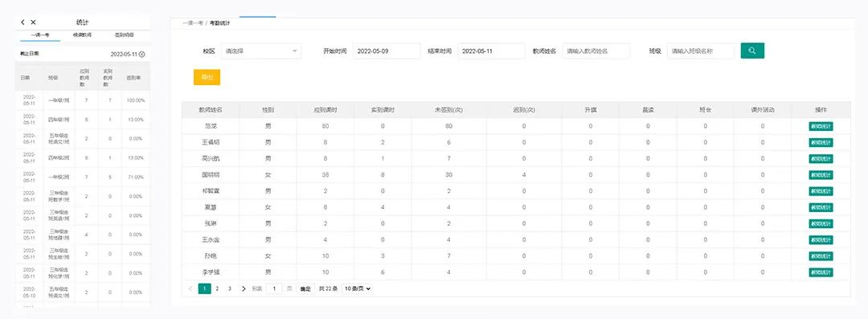
Task: Click the 日期 header in left statistics table
Action: 26,78
